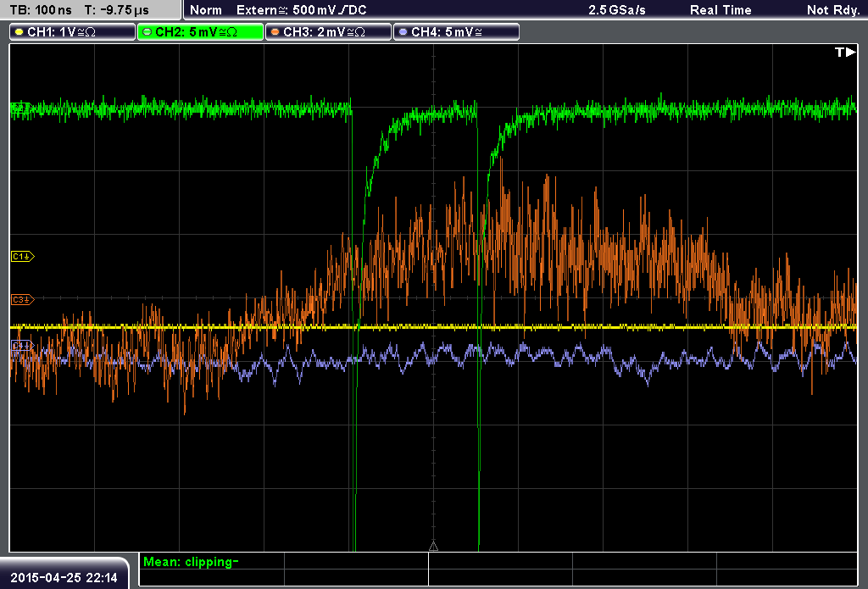Click the T: -9.75 µs trigger offset

click(x=117, y=10)
